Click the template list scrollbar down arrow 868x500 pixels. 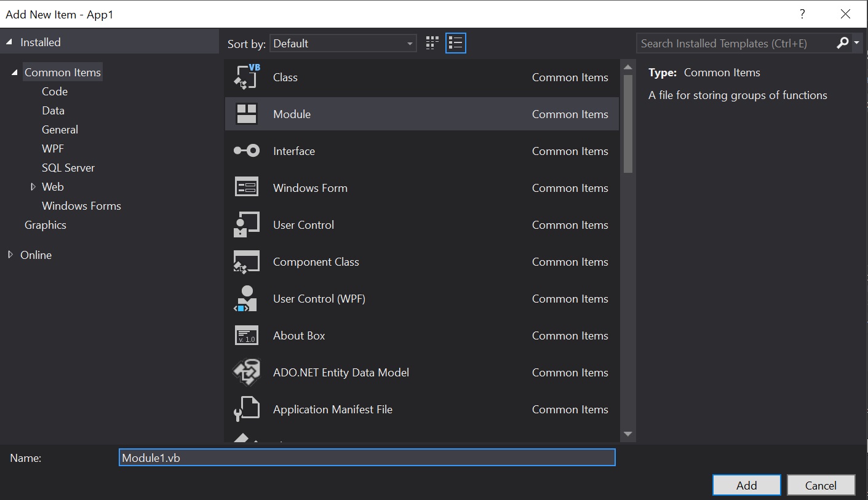coord(627,434)
